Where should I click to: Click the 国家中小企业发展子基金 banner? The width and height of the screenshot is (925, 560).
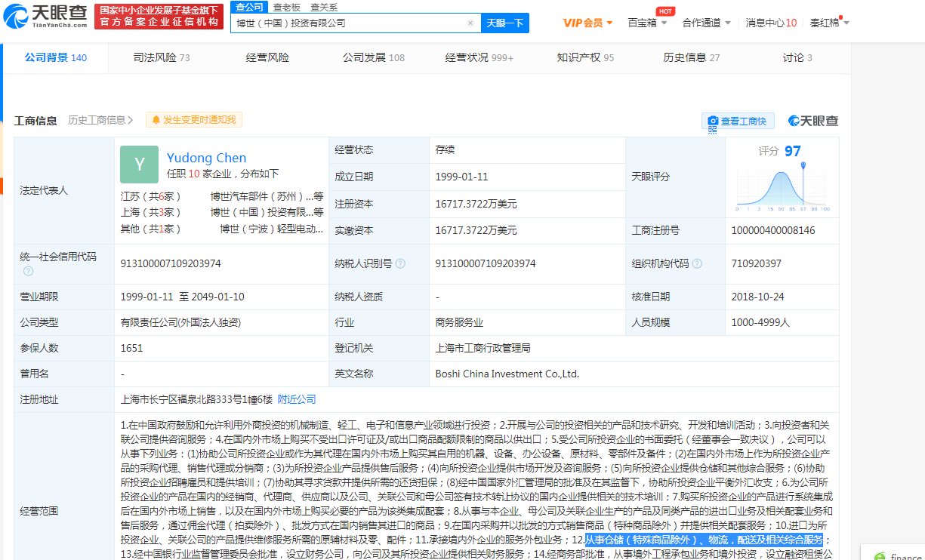coord(159,16)
